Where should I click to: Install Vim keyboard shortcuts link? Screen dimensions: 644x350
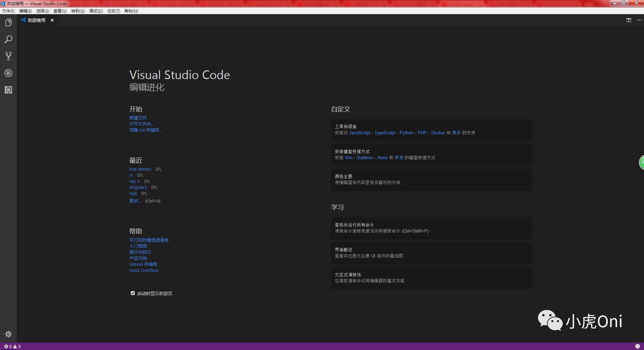click(349, 157)
